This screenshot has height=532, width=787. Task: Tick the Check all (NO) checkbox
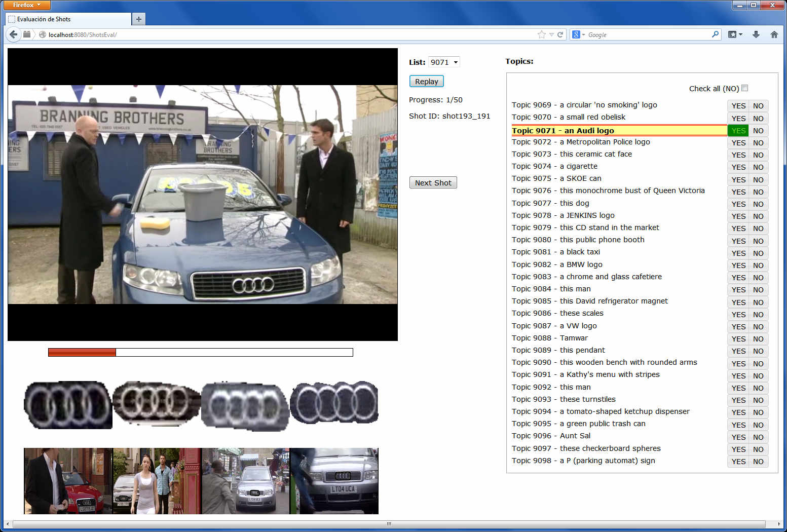point(744,88)
